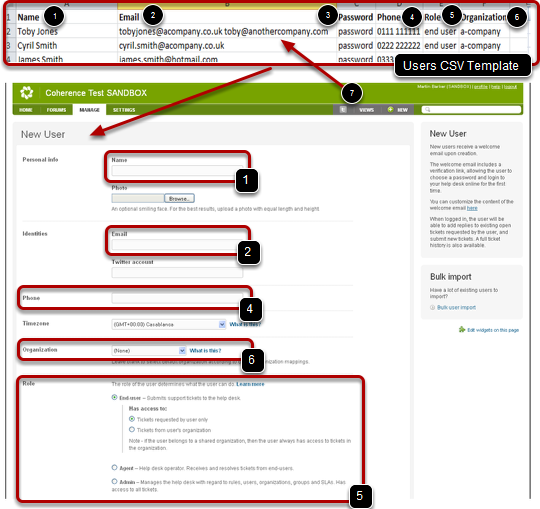Open Views in the gray toolbar
Image resolution: width=540 pixels, height=509 pixels.
point(366,110)
